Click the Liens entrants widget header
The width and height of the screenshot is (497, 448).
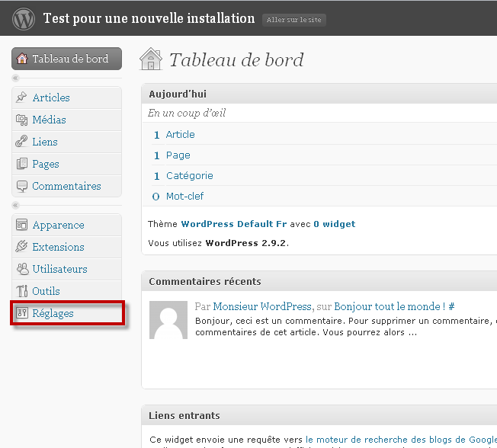(x=319, y=415)
